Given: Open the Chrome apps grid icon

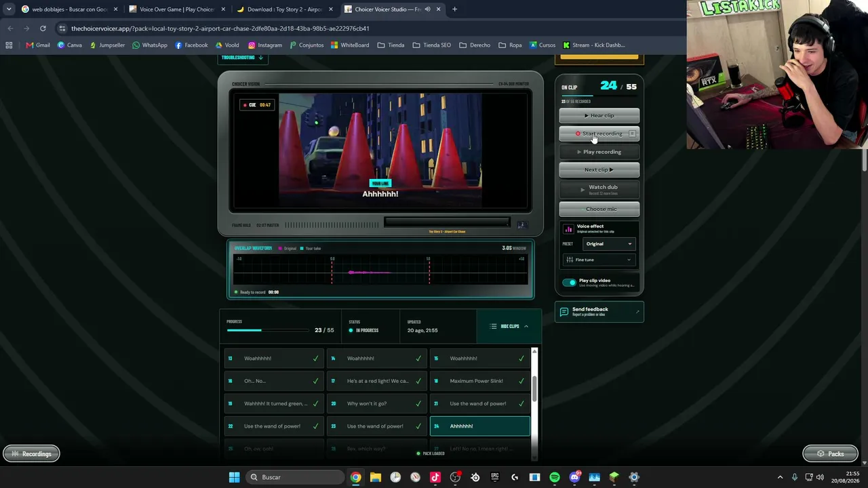Looking at the screenshot, I should click(x=9, y=45).
